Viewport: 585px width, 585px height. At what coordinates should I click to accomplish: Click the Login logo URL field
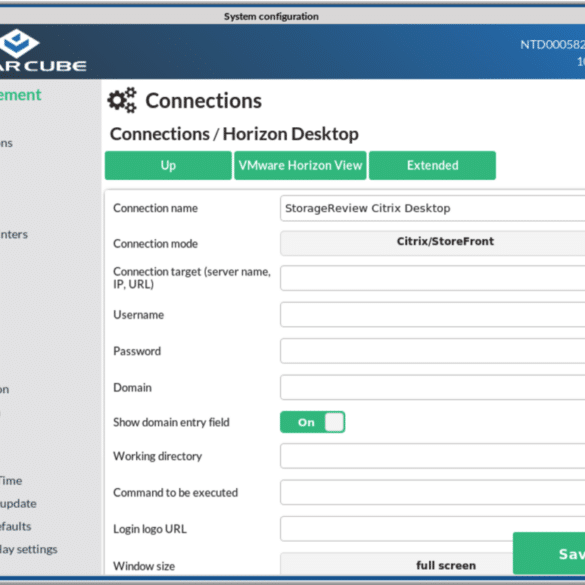(432, 529)
